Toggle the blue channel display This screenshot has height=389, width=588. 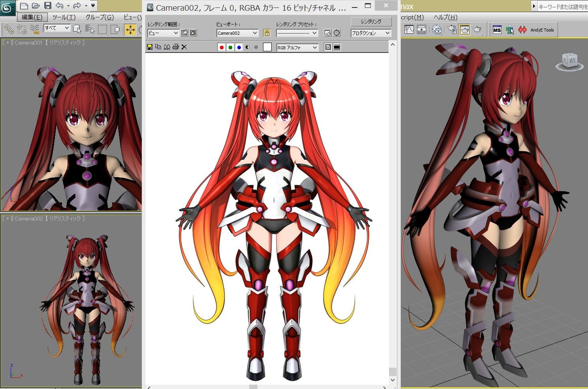239,47
